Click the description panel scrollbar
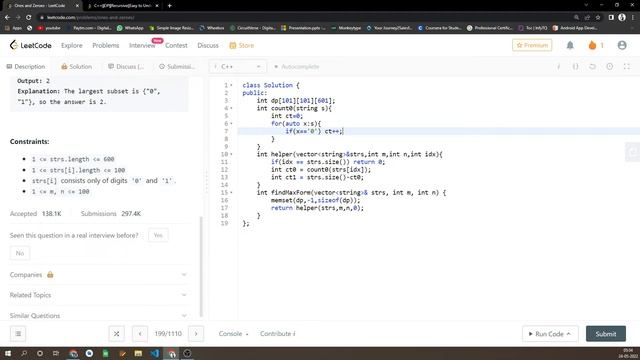640x360 pixels. click(200, 266)
